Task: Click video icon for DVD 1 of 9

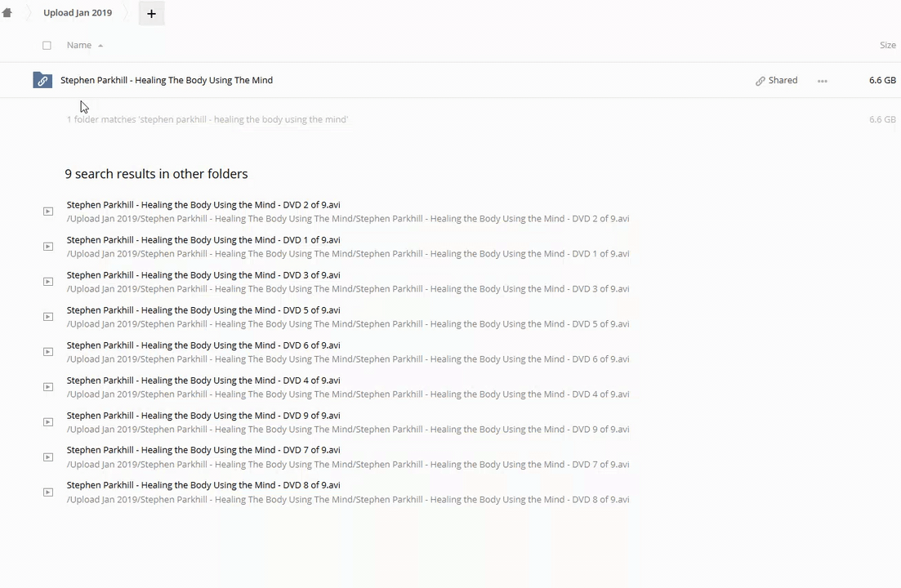Action: click(48, 247)
